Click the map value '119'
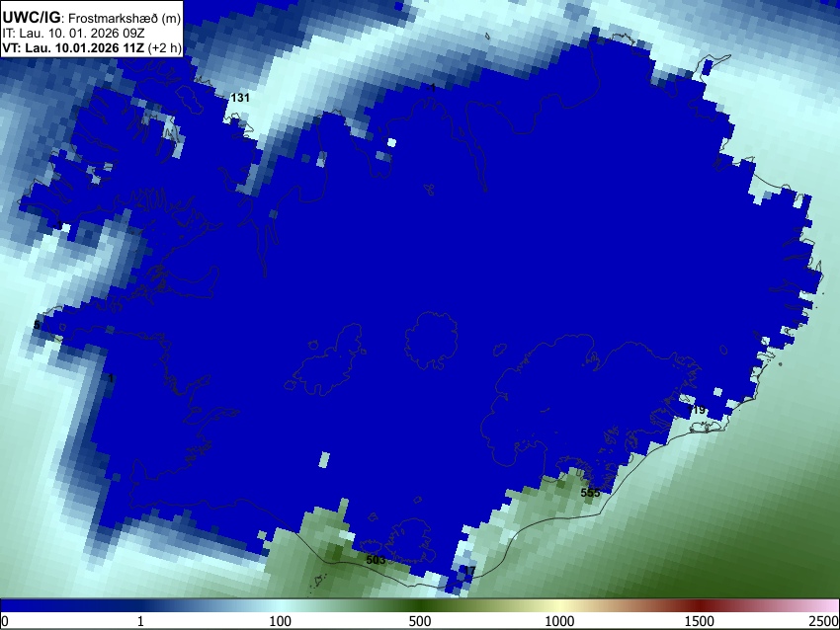This screenshot has height=630, width=840. click(696, 410)
